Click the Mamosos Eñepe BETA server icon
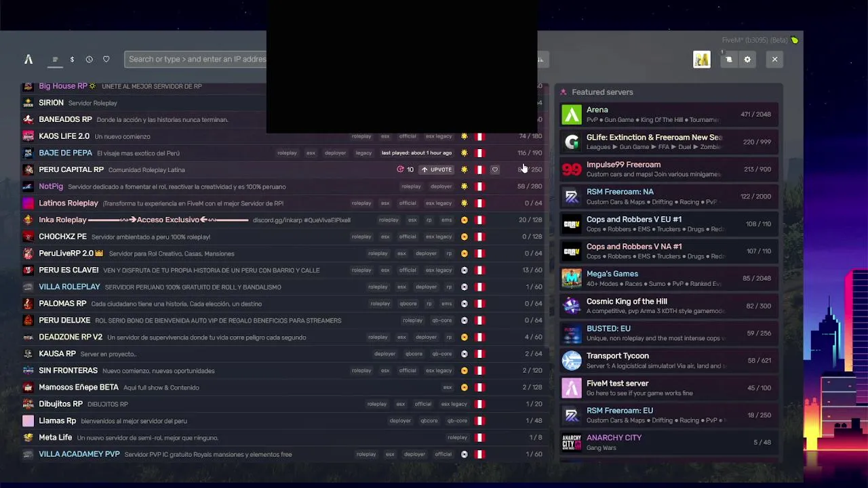 28,387
